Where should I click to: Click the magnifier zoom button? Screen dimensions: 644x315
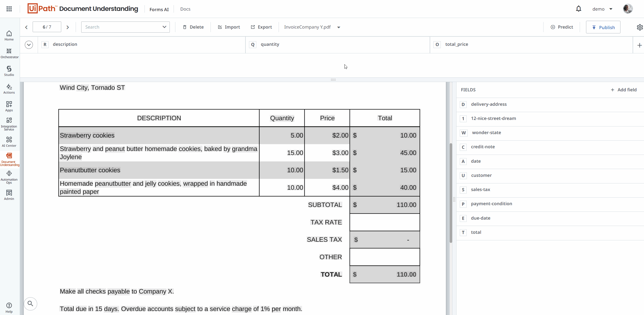30,304
